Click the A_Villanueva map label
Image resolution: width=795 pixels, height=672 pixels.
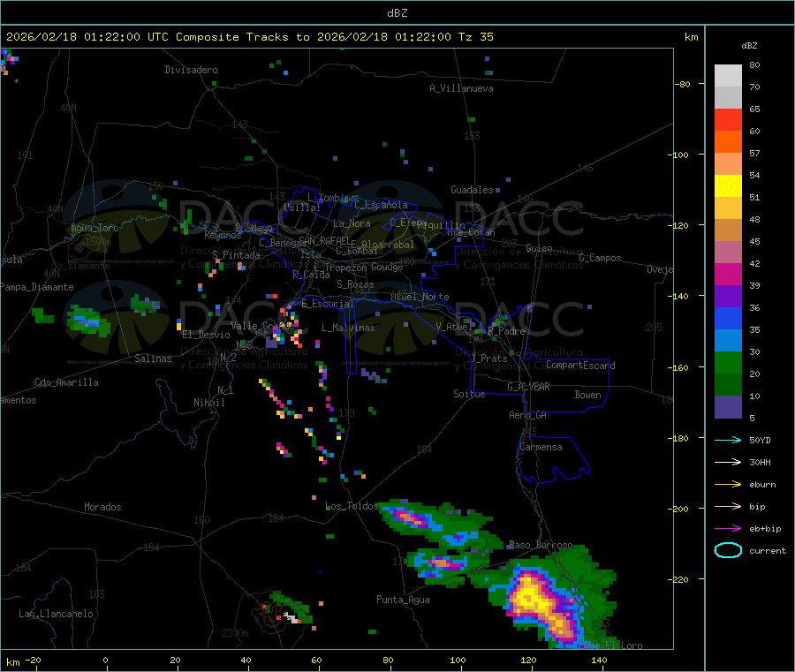coord(461,88)
